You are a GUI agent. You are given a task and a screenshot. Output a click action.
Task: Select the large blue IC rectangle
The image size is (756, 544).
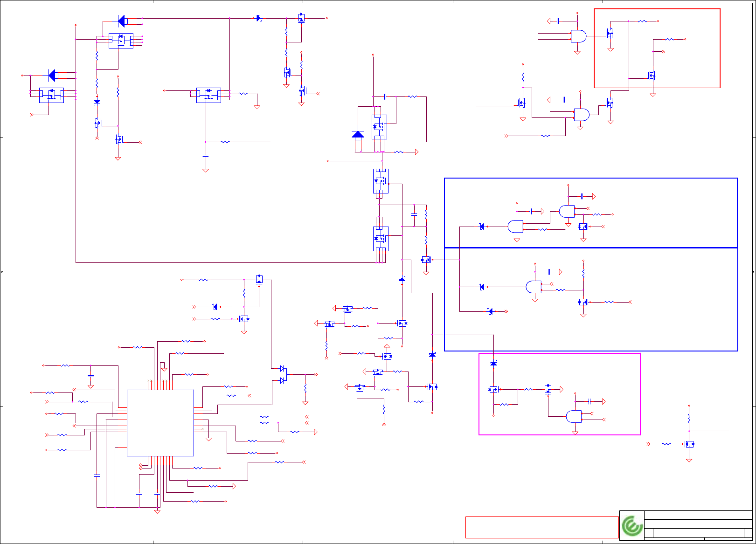pyautogui.click(x=160, y=423)
